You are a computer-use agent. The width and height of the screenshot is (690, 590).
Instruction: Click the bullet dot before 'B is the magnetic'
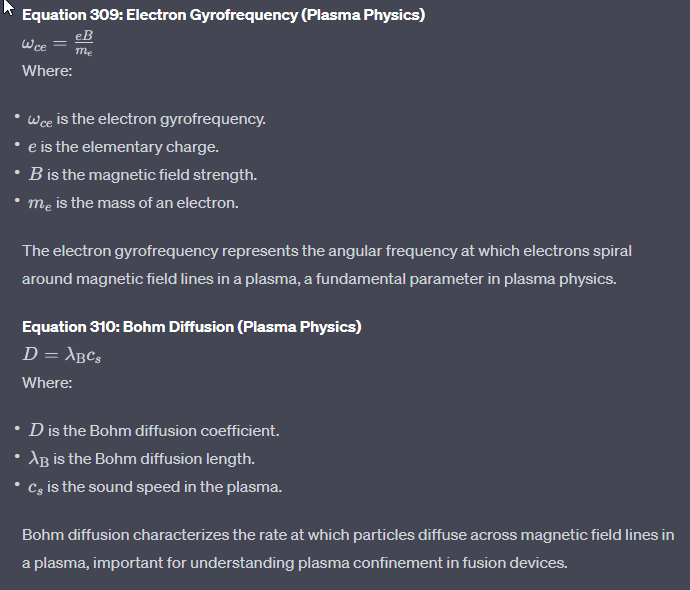[16, 174]
